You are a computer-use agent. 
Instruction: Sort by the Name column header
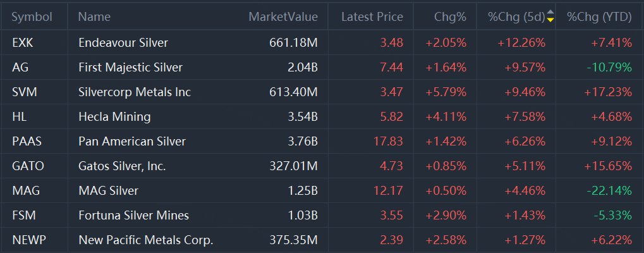(x=94, y=16)
